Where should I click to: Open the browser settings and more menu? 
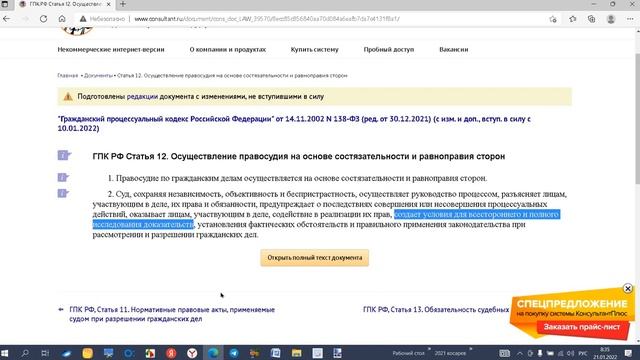pos(630,19)
